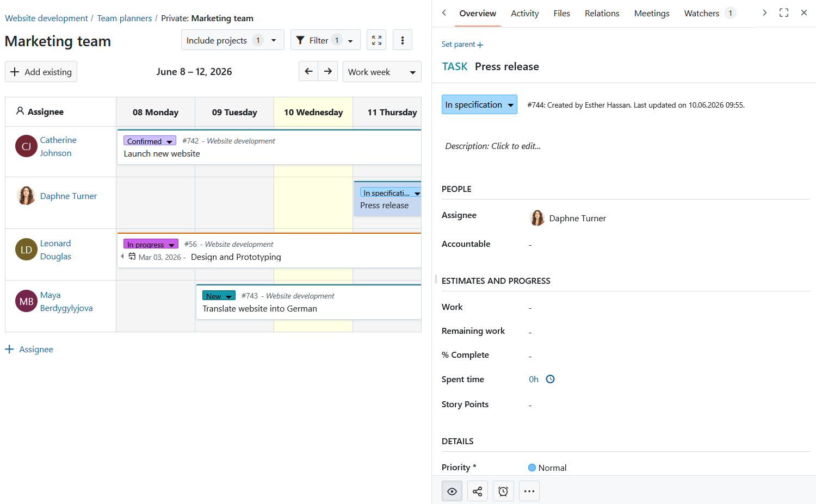Go to the next week with right arrow
This screenshot has width=816, height=504.
point(328,71)
